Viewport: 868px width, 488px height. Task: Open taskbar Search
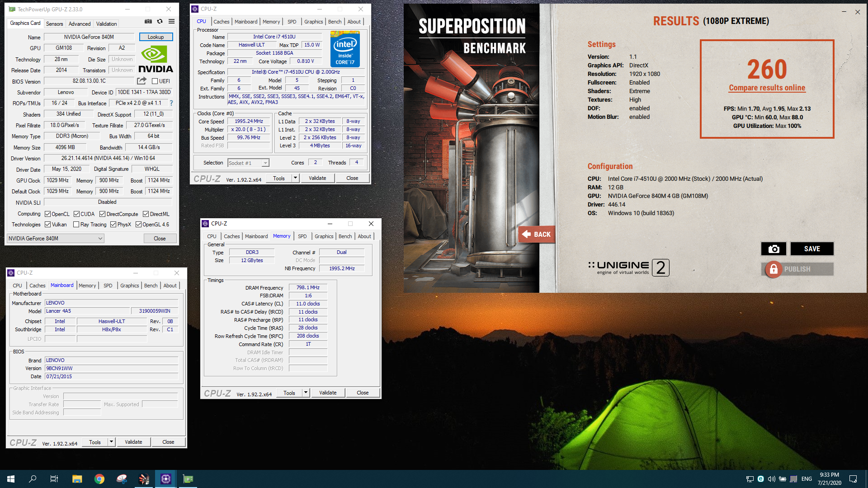[33, 479]
